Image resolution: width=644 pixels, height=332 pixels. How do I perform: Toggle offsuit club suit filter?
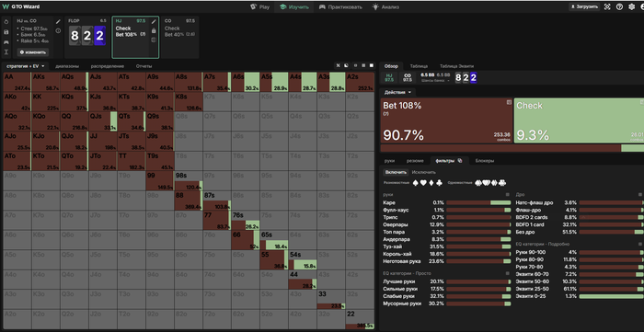(x=439, y=183)
